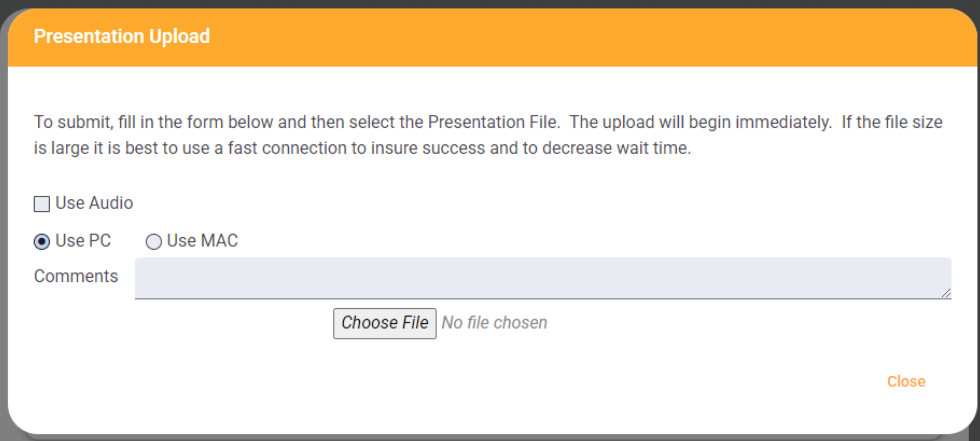The image size is (980, 441).
Task: Open the Choose File browse button
Action: (x=385, y=323)
